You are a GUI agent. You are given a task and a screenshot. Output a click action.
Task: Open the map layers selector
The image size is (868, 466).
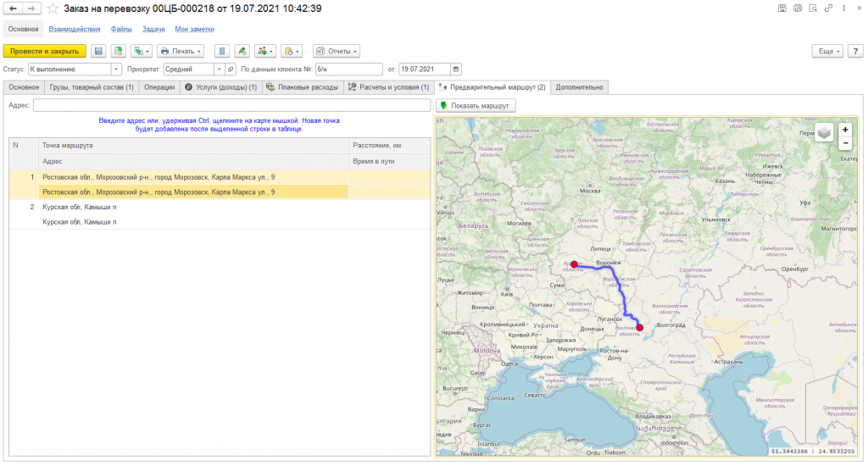coord(823,133)
